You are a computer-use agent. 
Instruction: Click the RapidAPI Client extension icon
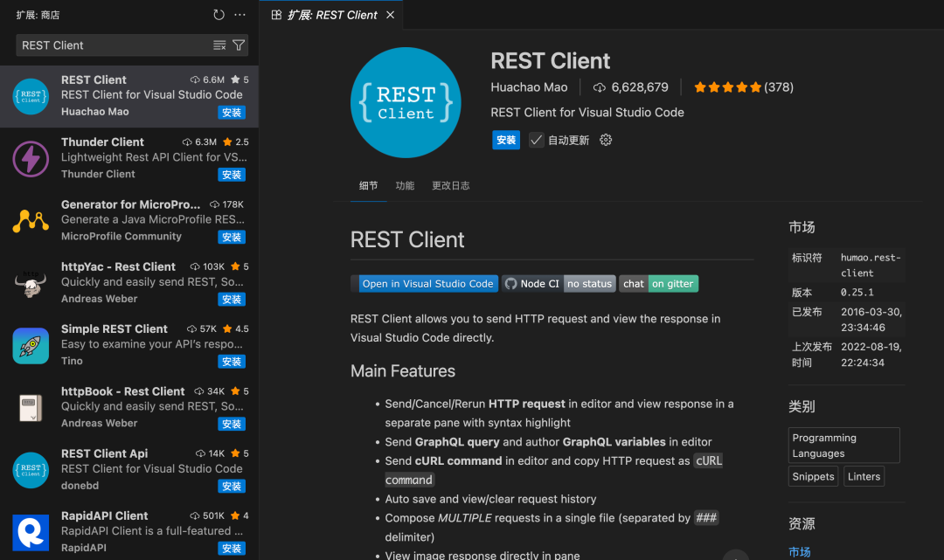tap(31, 532)
